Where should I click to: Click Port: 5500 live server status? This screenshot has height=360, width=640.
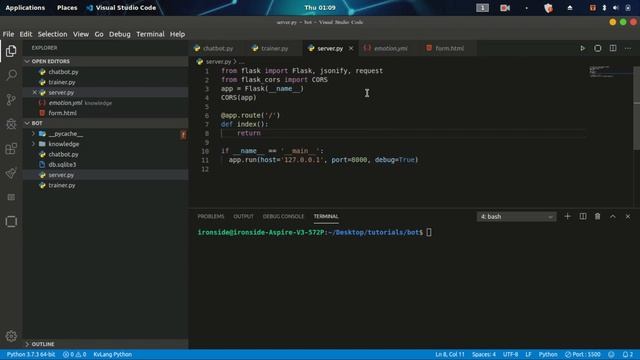click(x=582, y=354)
